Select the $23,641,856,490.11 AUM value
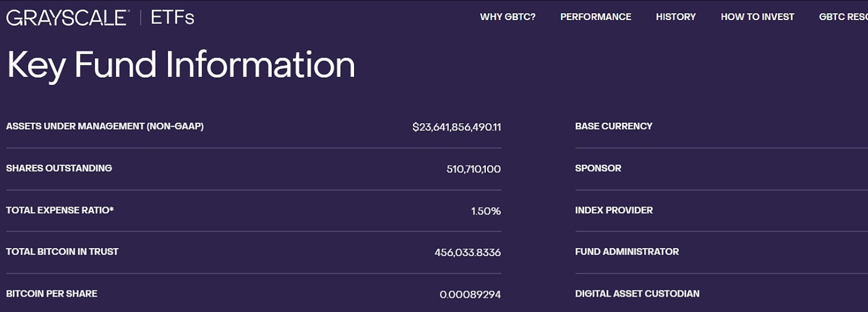This screenshot has height=312, width=868. (x=456, y=127)
